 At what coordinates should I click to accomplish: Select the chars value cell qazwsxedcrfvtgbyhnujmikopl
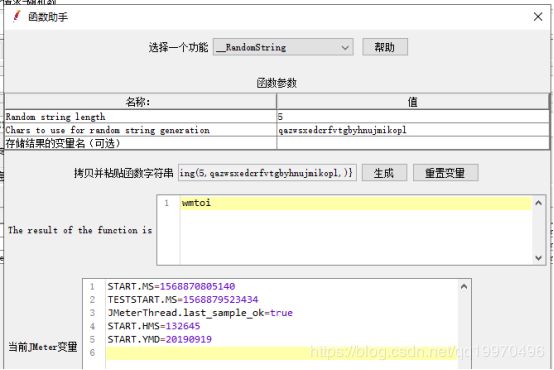tap(413, 130)
